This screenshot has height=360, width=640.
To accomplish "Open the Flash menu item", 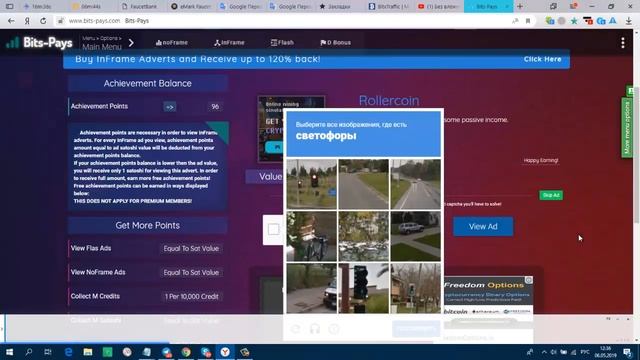I will tap(282, 42).
